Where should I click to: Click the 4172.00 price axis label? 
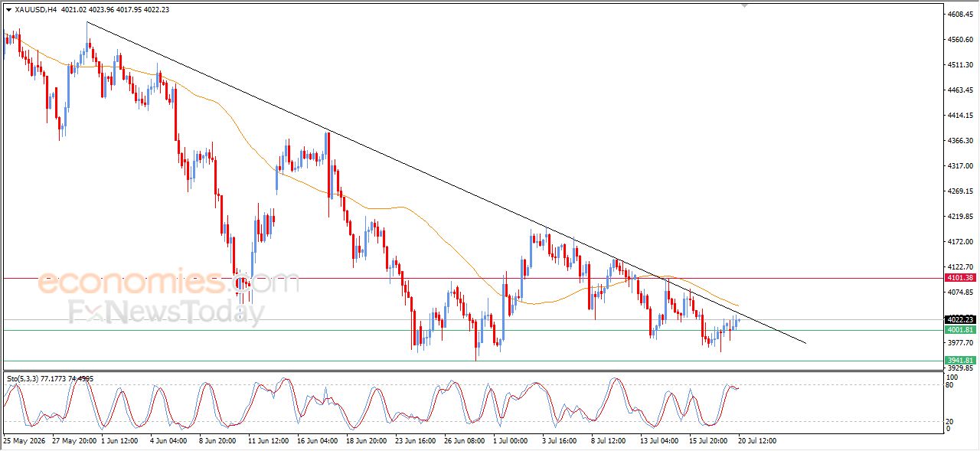(x=959, y=242)
